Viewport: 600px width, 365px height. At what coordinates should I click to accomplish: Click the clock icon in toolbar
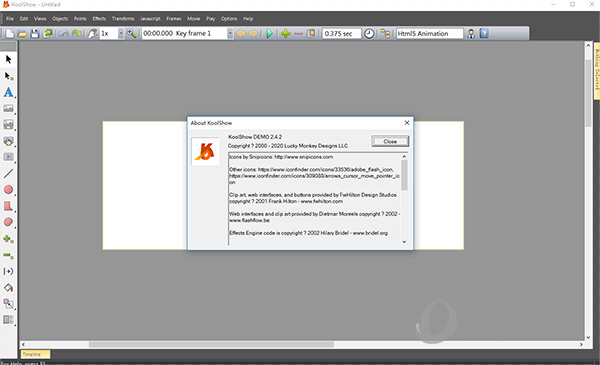click(369, 34)
